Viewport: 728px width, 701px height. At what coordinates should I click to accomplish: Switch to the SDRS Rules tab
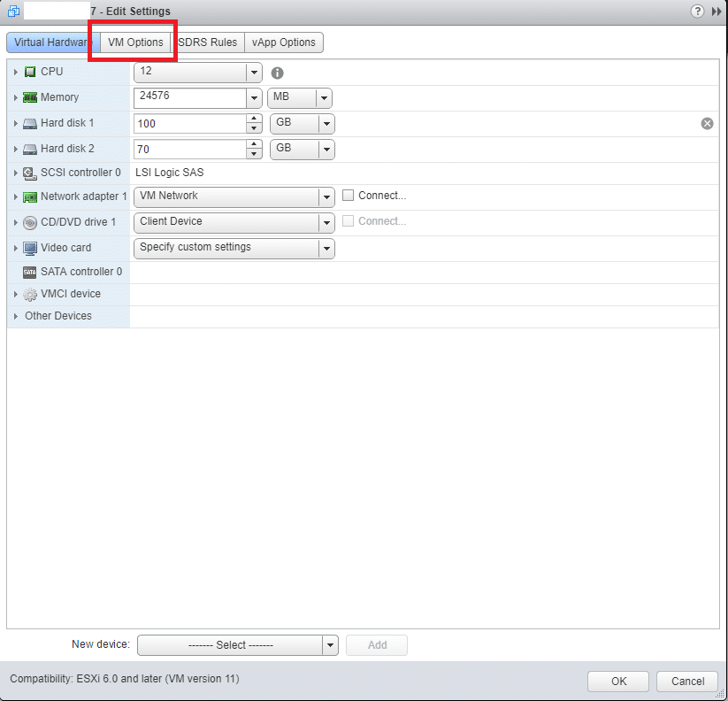(x=208, y=42)
